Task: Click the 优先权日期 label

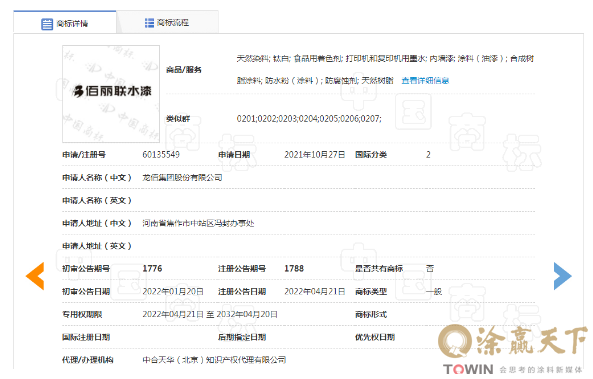Action: 375,337
